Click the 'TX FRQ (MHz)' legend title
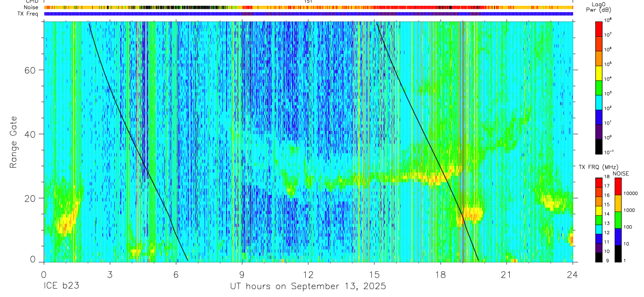Image resolution: width=644 pixels, height=297 pixels. pos(597,167)
